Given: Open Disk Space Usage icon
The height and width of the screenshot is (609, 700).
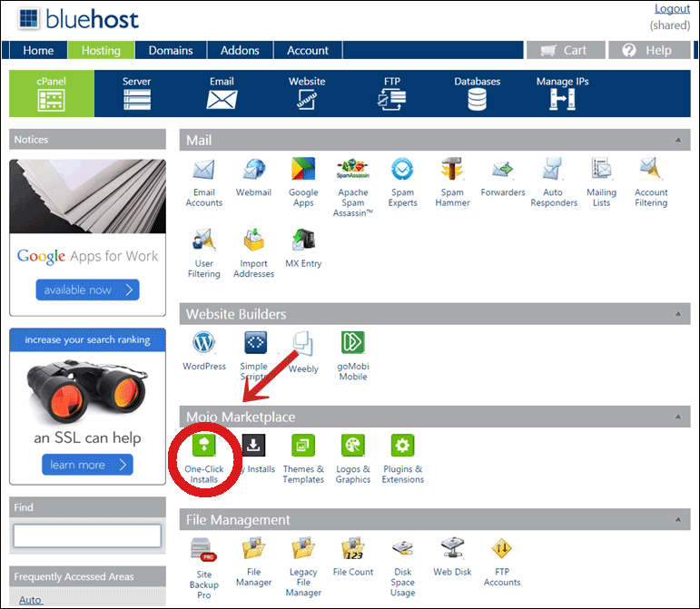Looking at the screenshot, I should click(402, 567).
